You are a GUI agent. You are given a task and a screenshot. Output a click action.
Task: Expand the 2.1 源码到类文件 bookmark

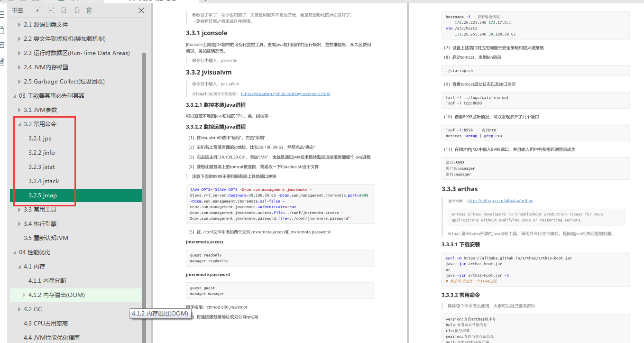(19, 25)
